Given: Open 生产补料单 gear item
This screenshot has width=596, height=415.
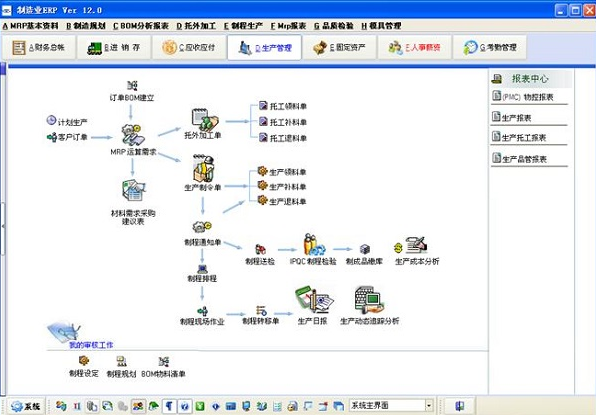Looking at the screenshot, I should click(282, 187).
